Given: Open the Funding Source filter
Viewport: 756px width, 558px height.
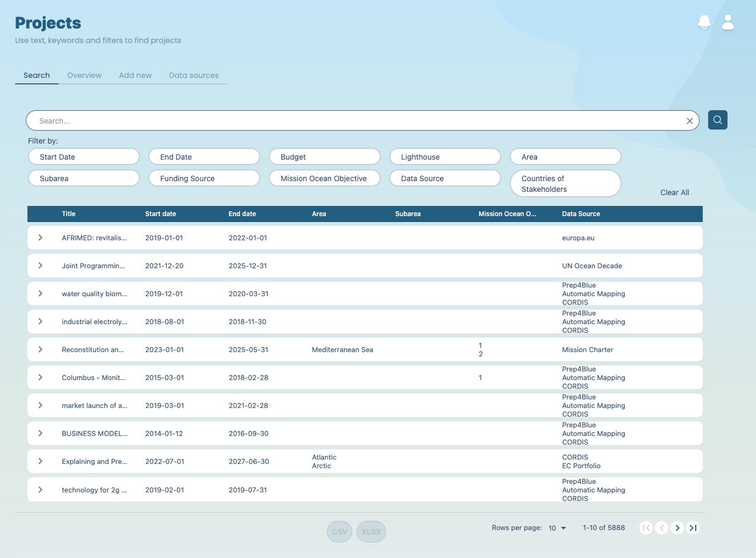Looking at the screenshot, I should (204, 178).
